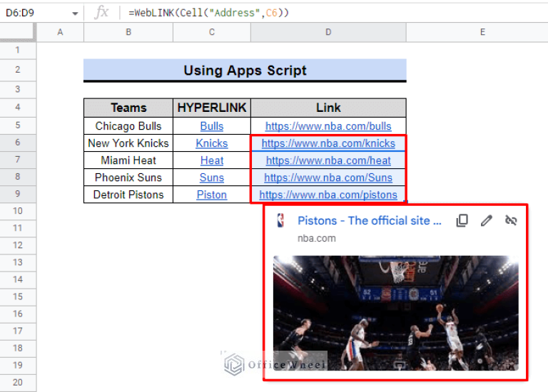Select column D header

328,32
